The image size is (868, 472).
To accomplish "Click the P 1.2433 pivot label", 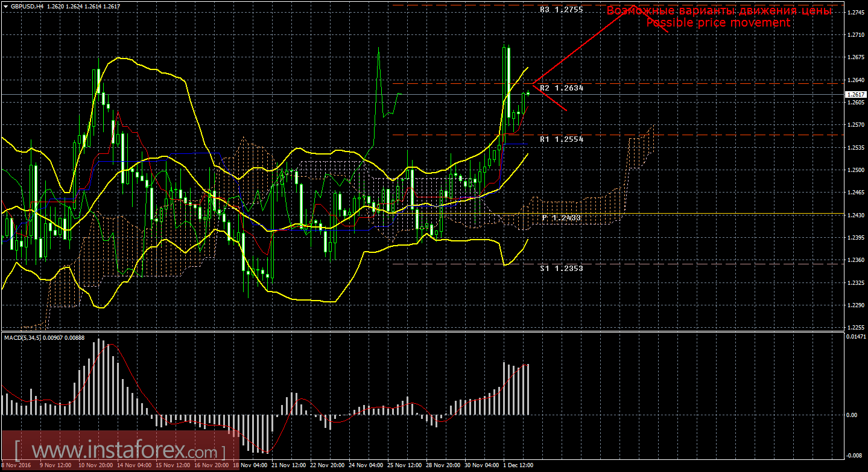I will point(561,217).
